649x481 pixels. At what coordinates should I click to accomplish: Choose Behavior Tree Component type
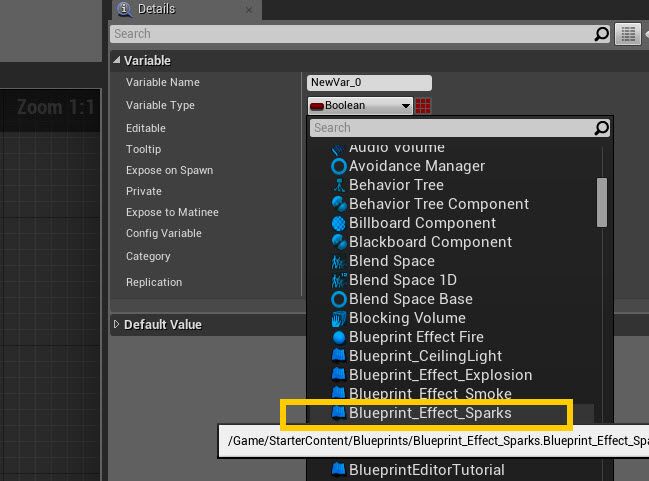(439, 204)
